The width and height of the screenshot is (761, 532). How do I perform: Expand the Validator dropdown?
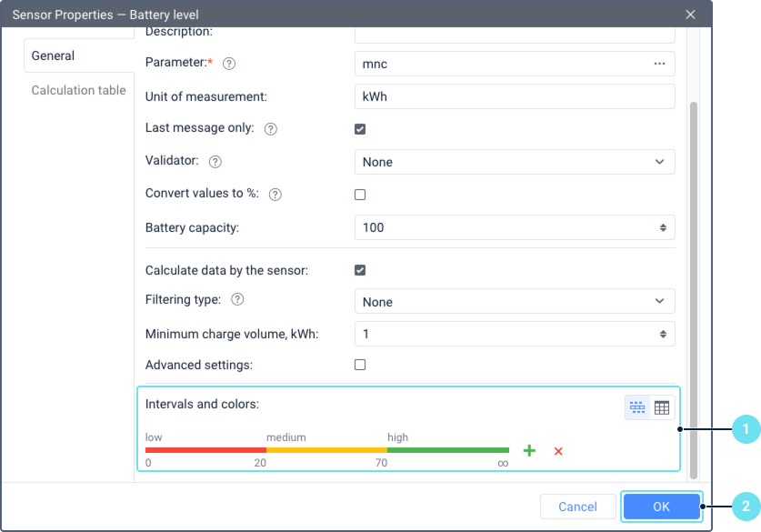(x=515, y=162)
